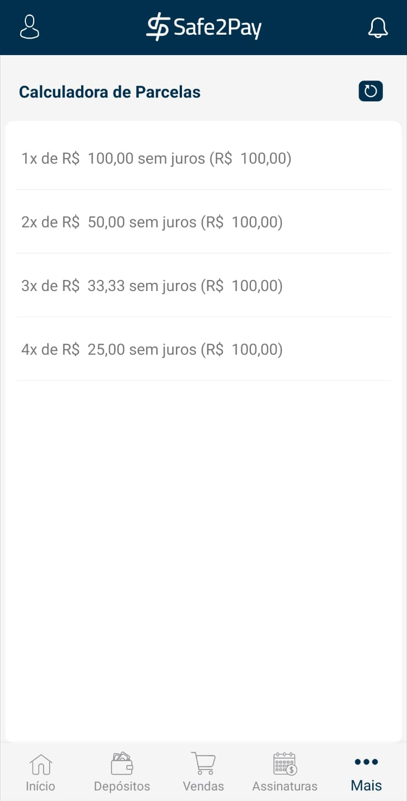Tap the refresh calculator icon
This screenshot has width=407, height=801.
pyautogui.click(x=371, y=91)
